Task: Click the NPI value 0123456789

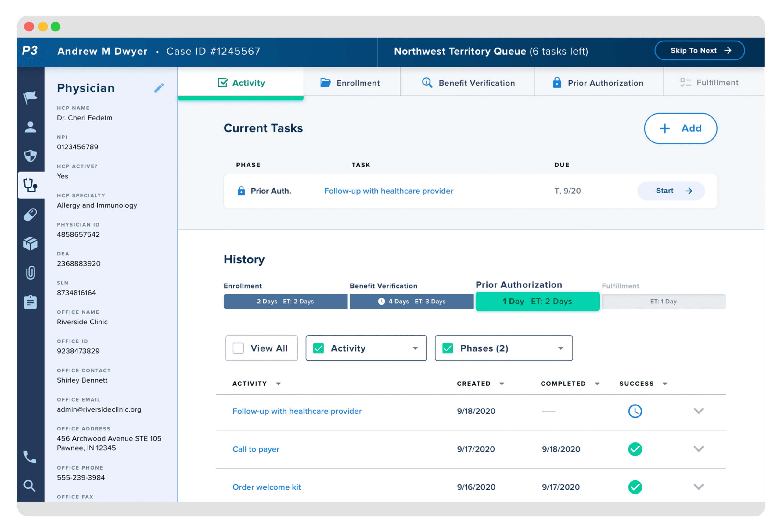Action: pyautogui.click(x=77, y=147)
